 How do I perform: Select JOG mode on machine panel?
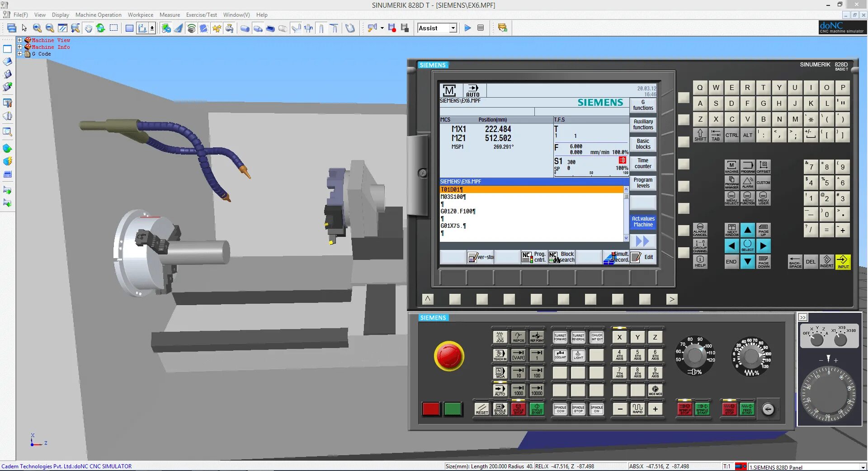click(500, 337)
